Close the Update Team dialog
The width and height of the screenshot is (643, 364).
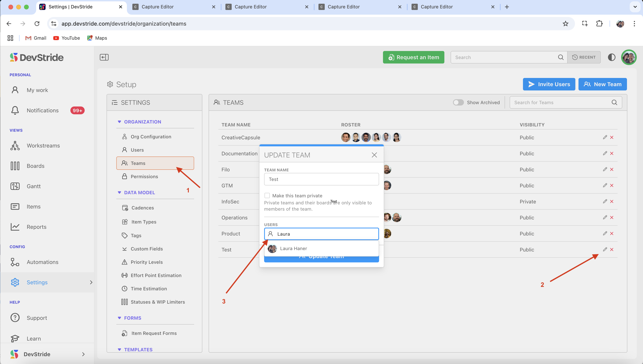tap(374, 155)
